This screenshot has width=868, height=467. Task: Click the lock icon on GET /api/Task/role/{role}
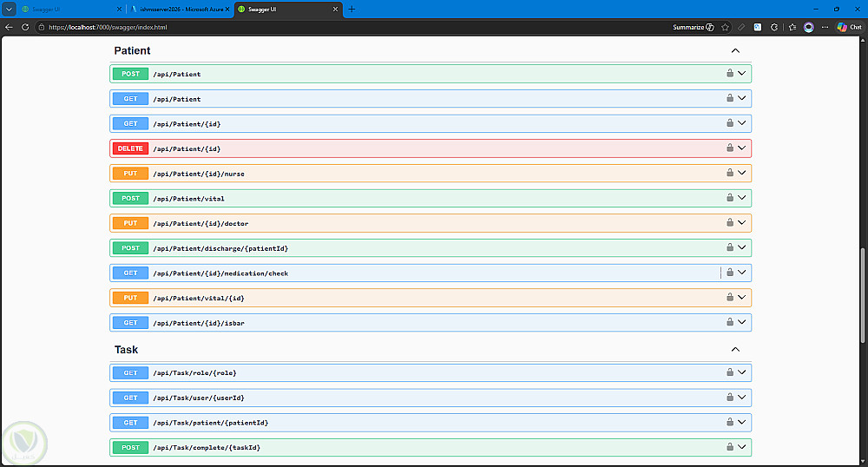pos(730,372)
